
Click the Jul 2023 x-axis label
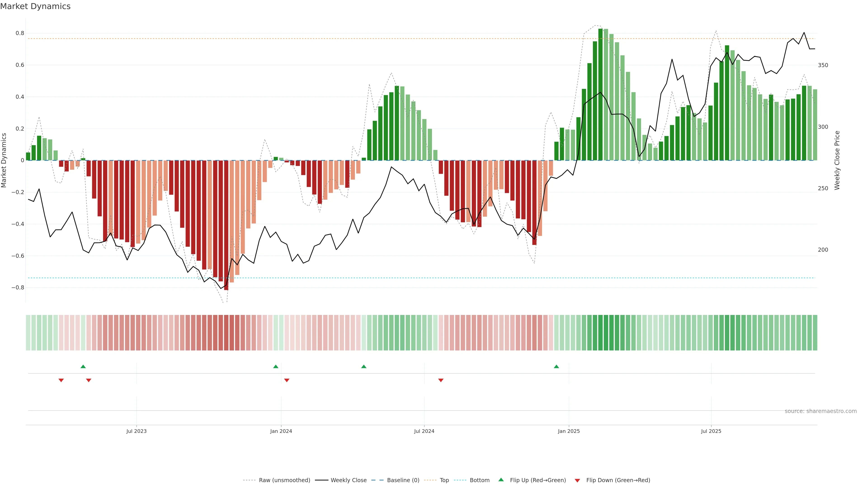[137, 431]
